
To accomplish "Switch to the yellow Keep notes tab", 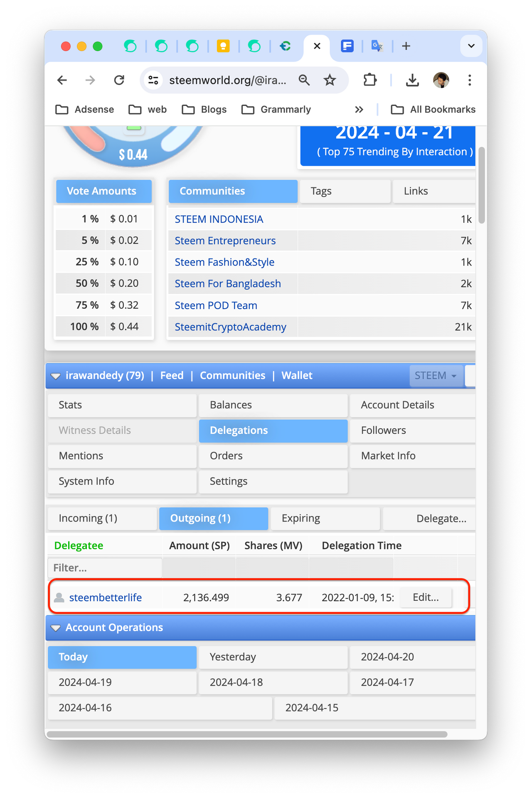I will pos(223,46).
